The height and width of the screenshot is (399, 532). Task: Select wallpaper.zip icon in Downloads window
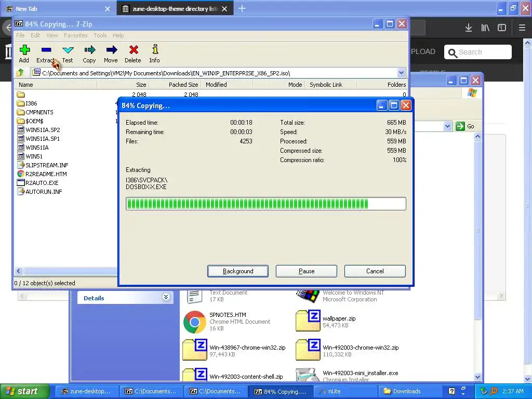tap(308, 321)
